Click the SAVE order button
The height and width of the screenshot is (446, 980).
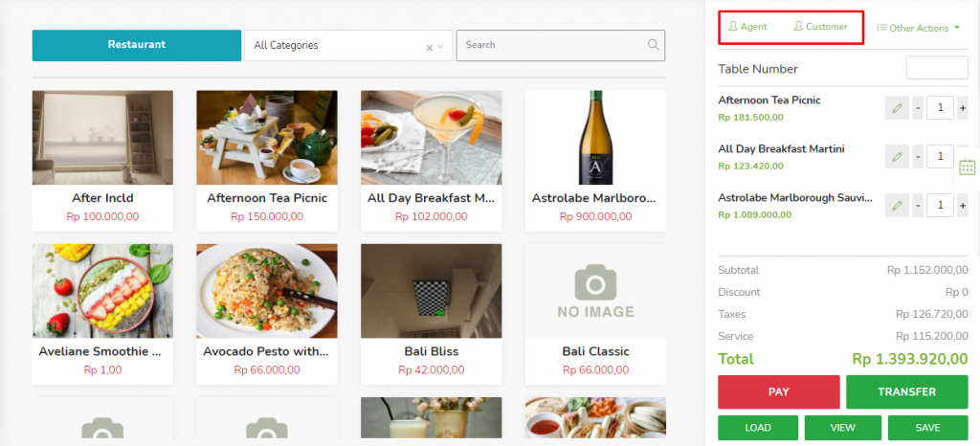(x=927, y=428)
